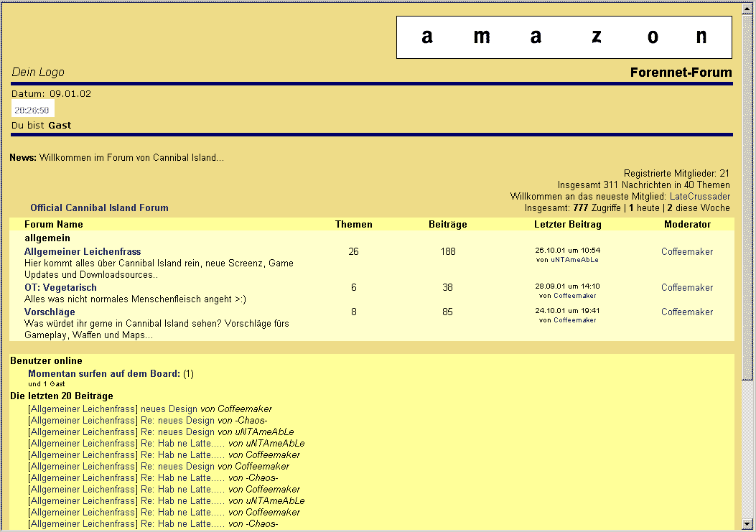Click the 'Forum Name' column header
Image resolution: width=756 pixels, height=532 pixels.
[x=54, y=224]
